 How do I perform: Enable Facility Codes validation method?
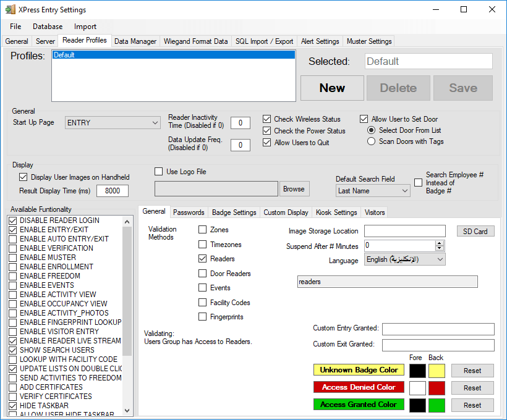[202, 303]
